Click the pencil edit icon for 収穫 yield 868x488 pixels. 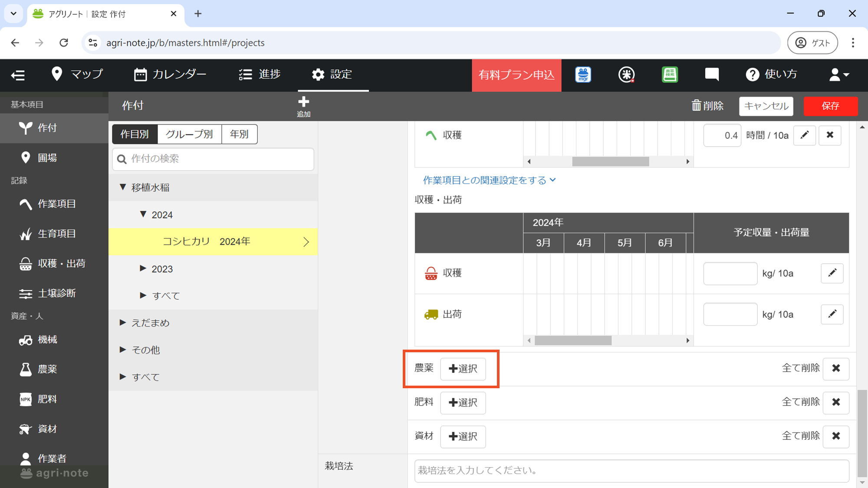pyautogui.click(x=832, y=273)
